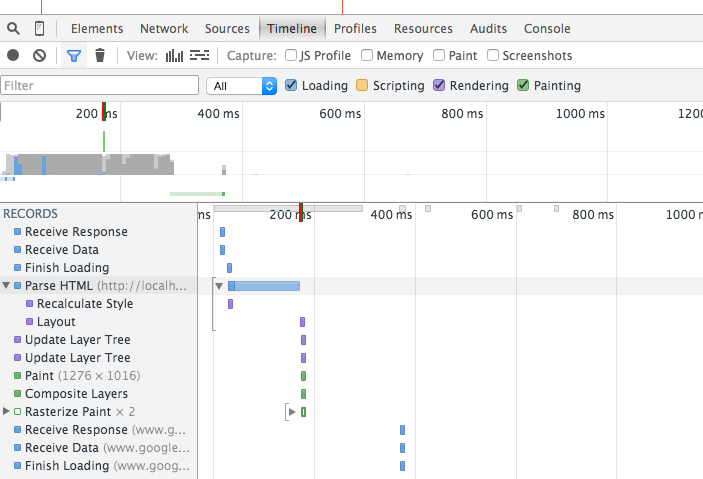Image resolution: width=703 pixels, height=479 pixels.
Task: Click the garbage collect trash icon
Action: [100, 56]
